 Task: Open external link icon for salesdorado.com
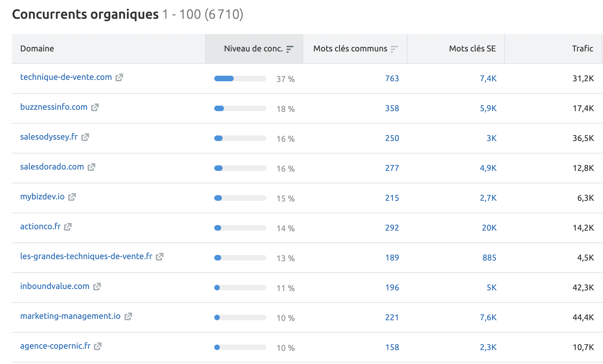pyautogui.click(x=91, y=167)
